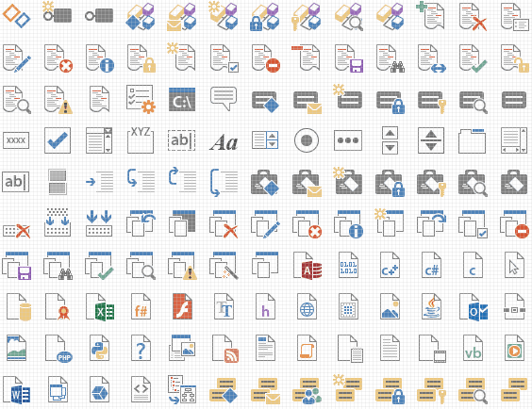532x409 pixels.
Task: Select the gray card with magnifier icon
Action: pyautogui.click(x=473, y=102)
